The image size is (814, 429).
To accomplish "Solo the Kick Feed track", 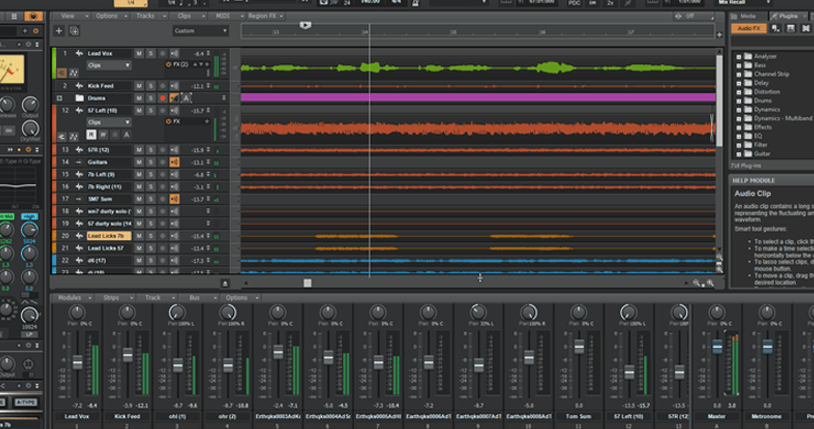I will tap(150, 86).
